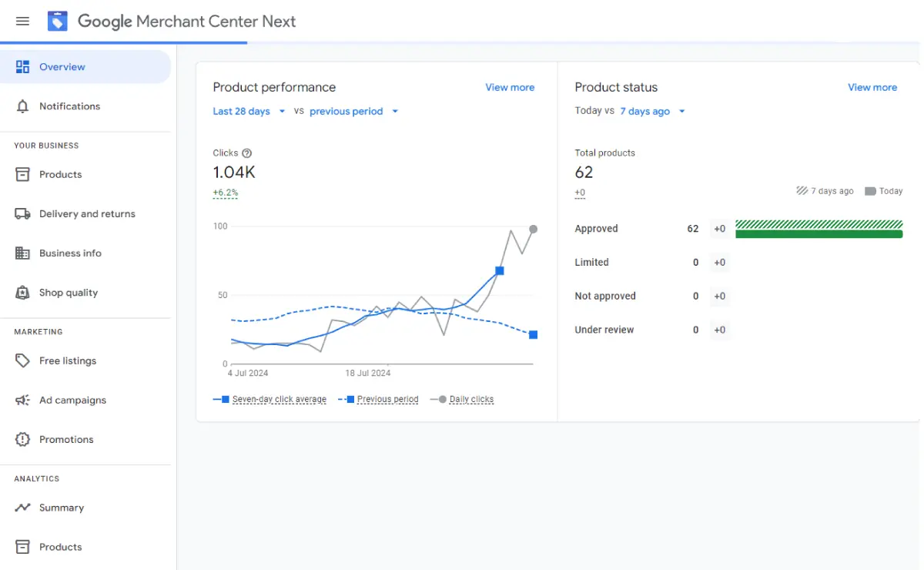Click the Summary trend line icon

(x=23, y=508)
